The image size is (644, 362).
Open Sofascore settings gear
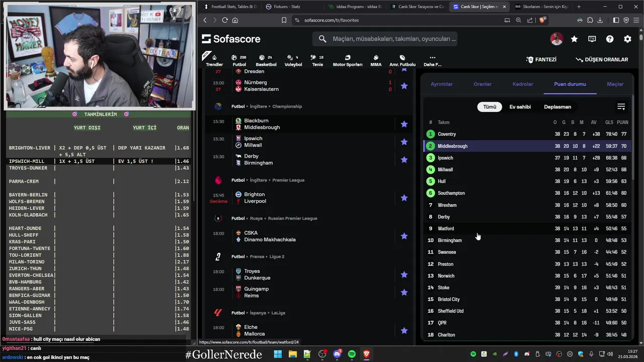[x=627, y=39]
